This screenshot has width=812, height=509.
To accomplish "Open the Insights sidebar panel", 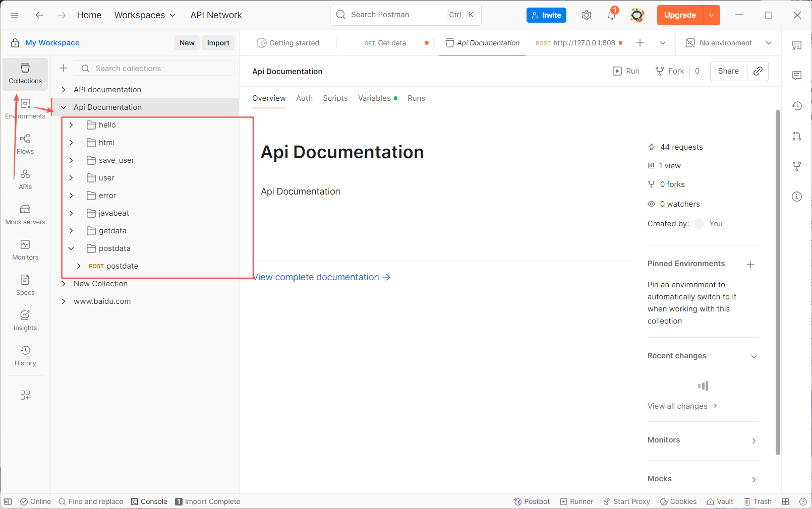I will pyautogui.click(x=25, y=321).
